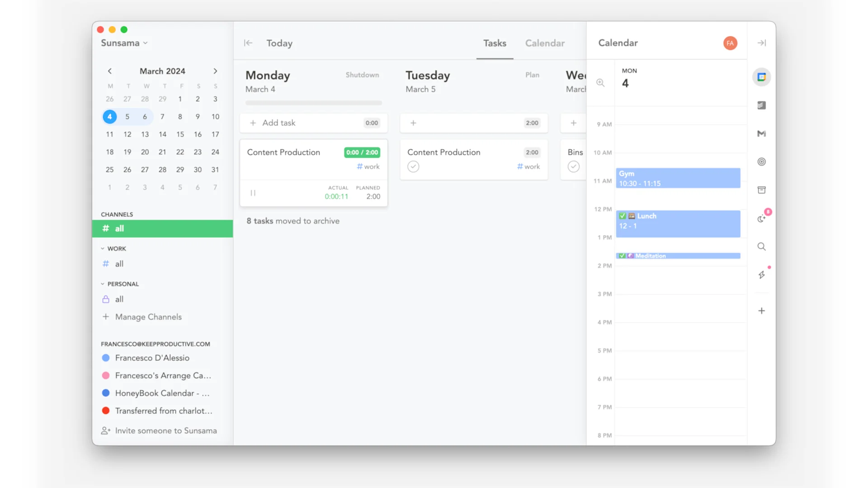Open search from the right sidebar
Screen dimensions: 868x488
(x=761, y=247)
